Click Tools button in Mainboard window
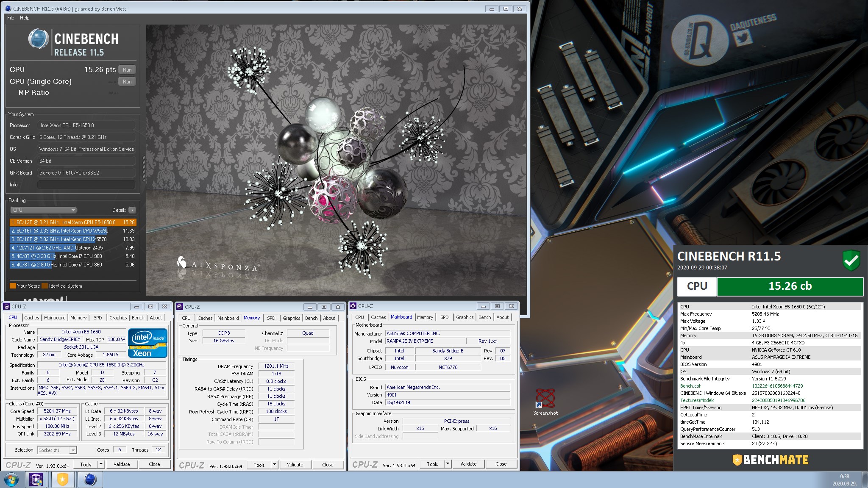This screenshot has width=868, height=488. pos(432,464)
